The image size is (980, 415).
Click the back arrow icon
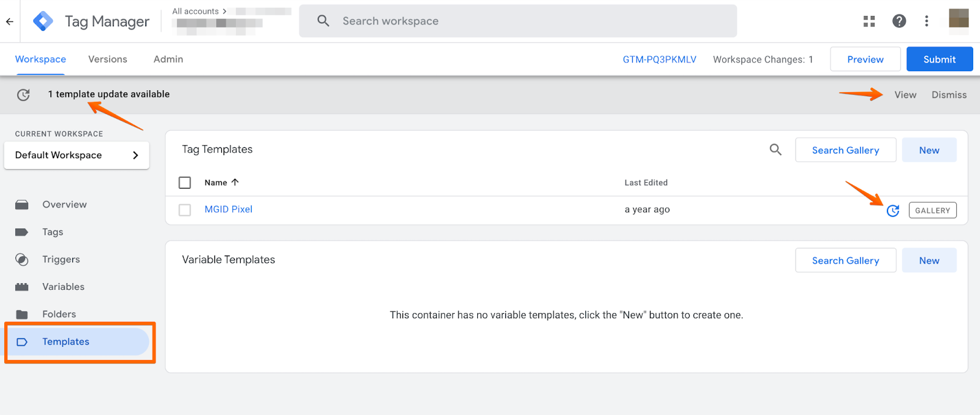[10, 21]
